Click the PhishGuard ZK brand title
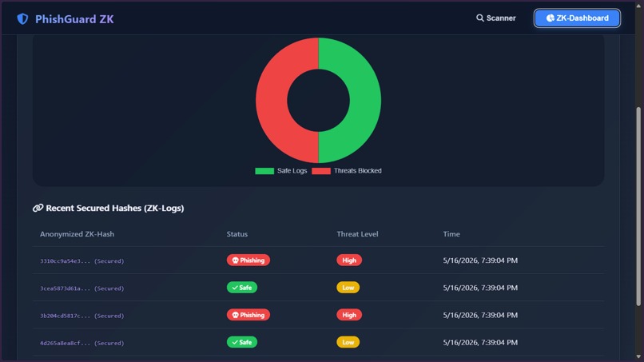The image size is (644, 362). 74,19
